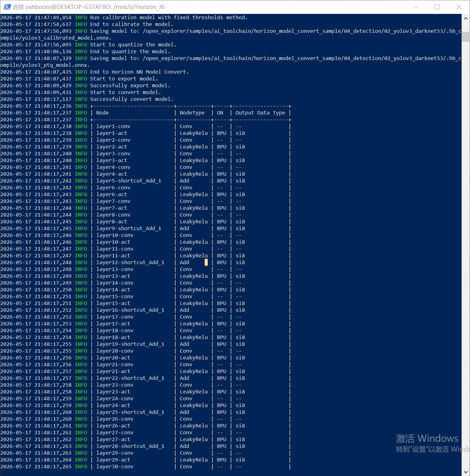Screen dimensions: 470x476
Task: Click the scrollbar down arrow
Action: pos(466,472)
